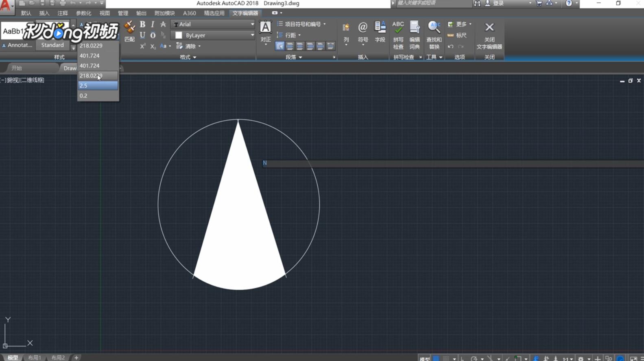Toggle Underline text formatting
This screenshot has height=361, width=644.
(142, 35)
